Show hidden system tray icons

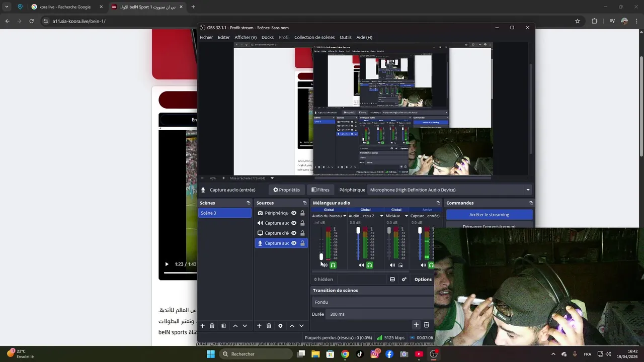[553, 354]
